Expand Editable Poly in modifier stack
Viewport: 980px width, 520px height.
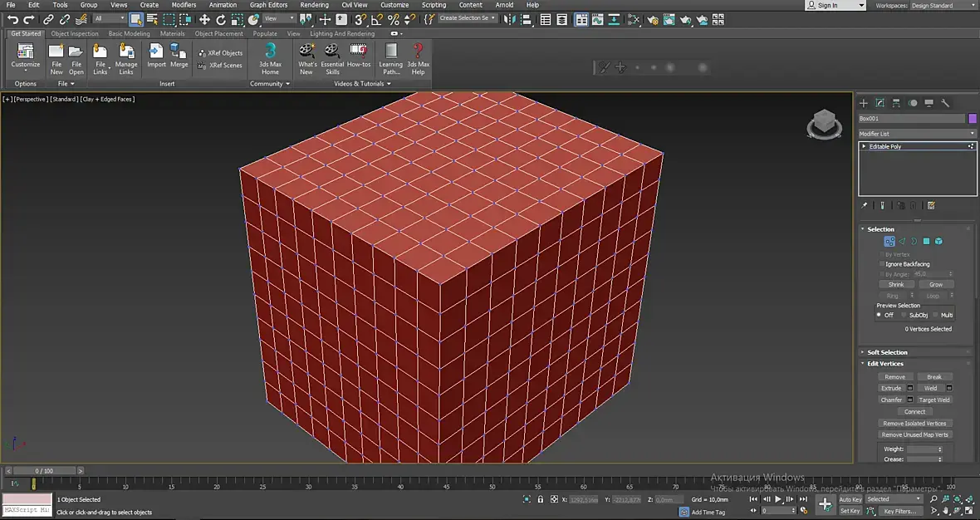(x=864, y=146)
